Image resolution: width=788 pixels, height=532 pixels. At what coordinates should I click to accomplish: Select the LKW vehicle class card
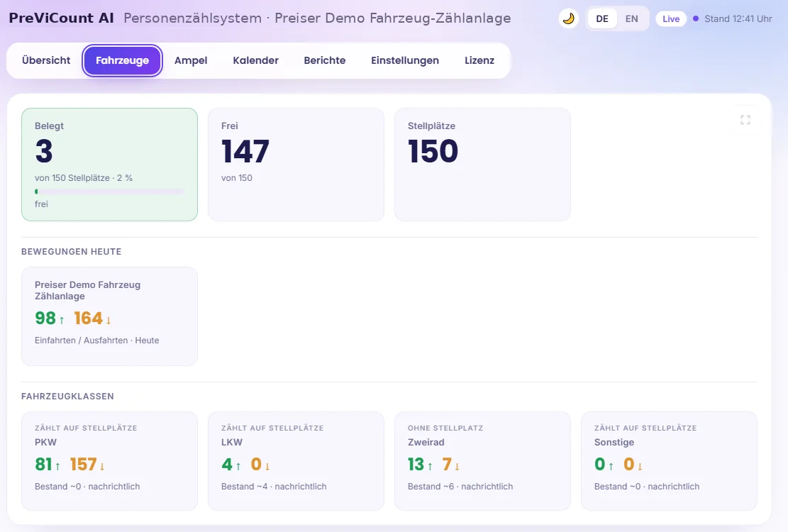click(296, 460)
